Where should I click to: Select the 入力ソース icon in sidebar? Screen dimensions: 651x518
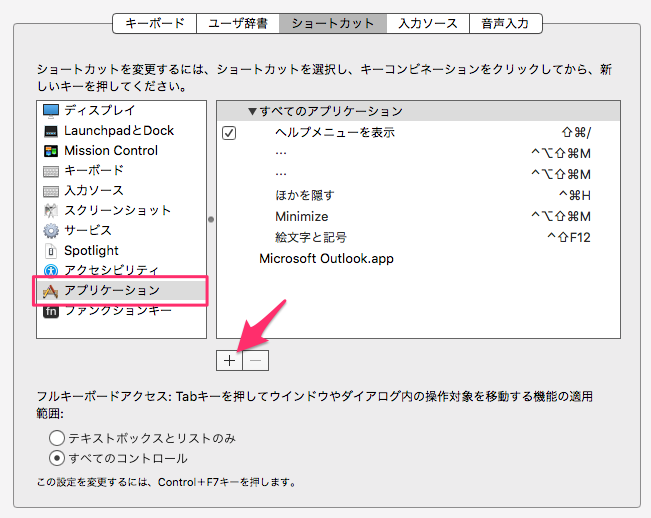coord(51,191)
